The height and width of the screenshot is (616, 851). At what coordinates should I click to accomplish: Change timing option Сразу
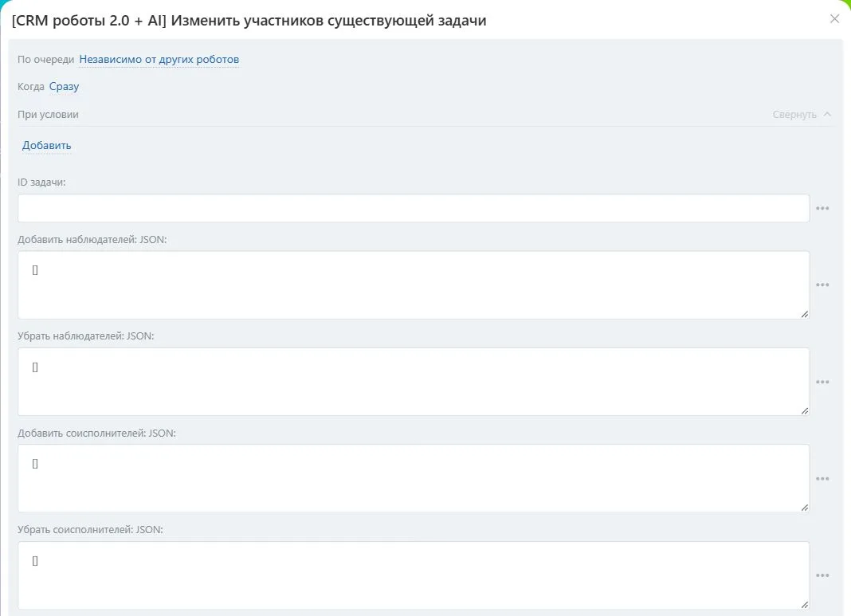64,86
